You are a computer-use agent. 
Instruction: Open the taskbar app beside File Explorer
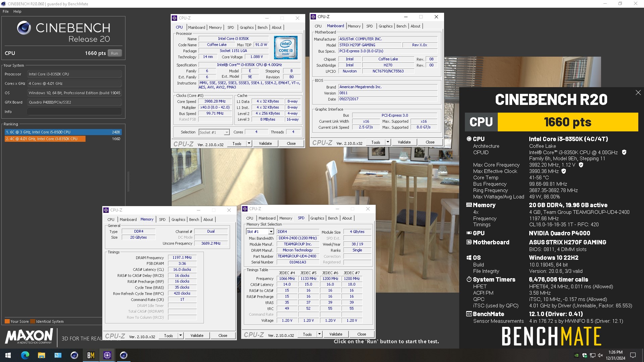58,355
